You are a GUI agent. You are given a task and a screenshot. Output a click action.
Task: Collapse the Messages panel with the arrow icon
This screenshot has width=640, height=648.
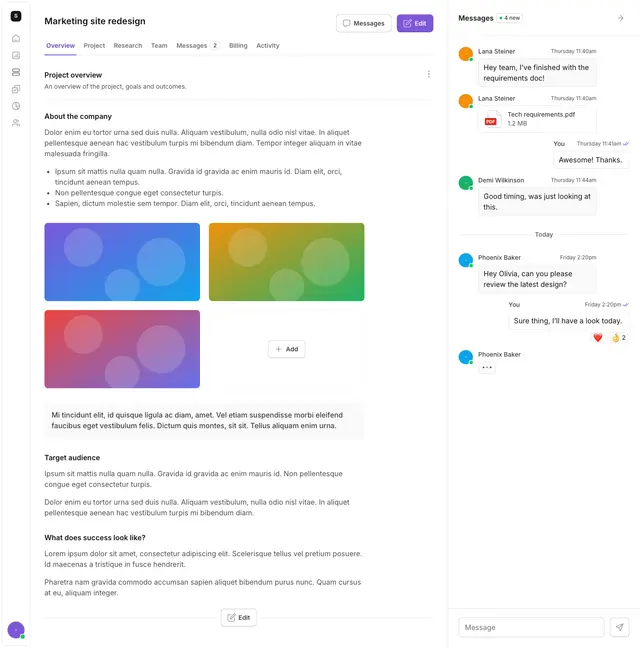(620, 18)
